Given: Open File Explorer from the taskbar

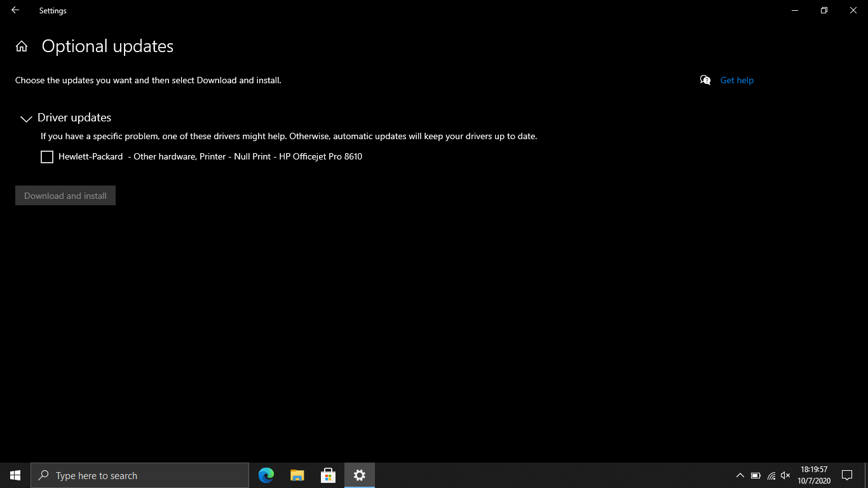Looking at the screenshot, I should 297,475.
